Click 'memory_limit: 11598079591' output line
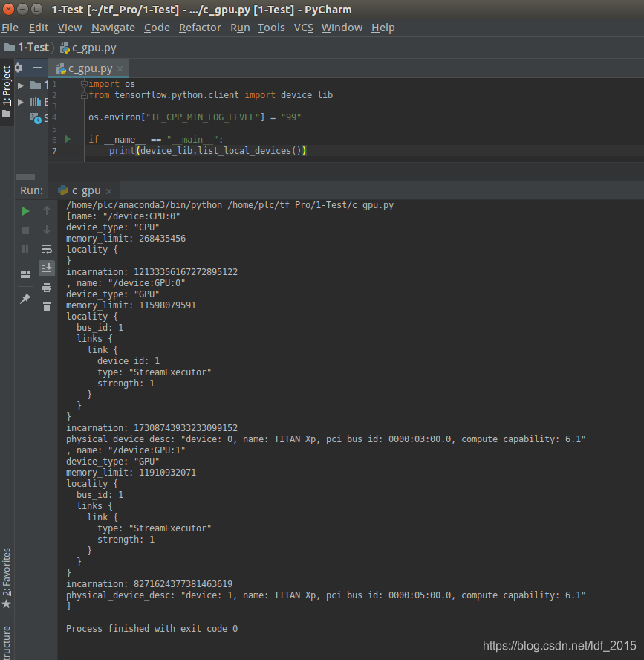The image size is (644, 660). pos(131,305)
